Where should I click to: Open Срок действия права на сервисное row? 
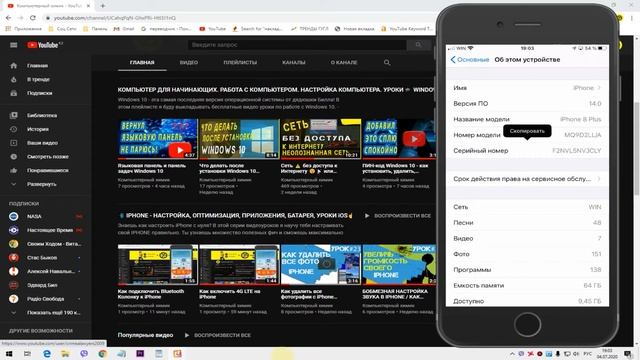click(527, 179)
